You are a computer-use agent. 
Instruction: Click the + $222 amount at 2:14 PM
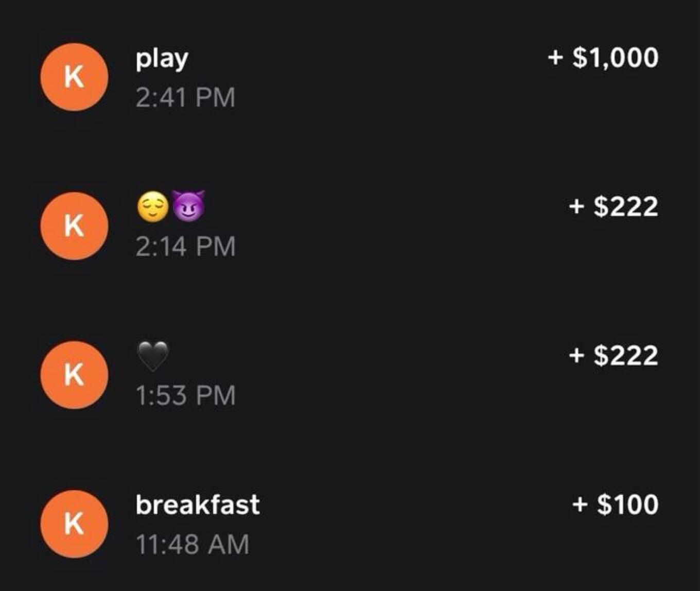click(x=614, y=206)
